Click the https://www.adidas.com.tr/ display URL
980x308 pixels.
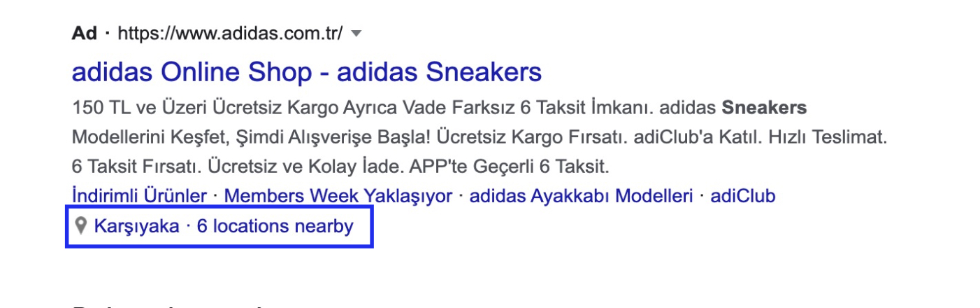(231, 34)
